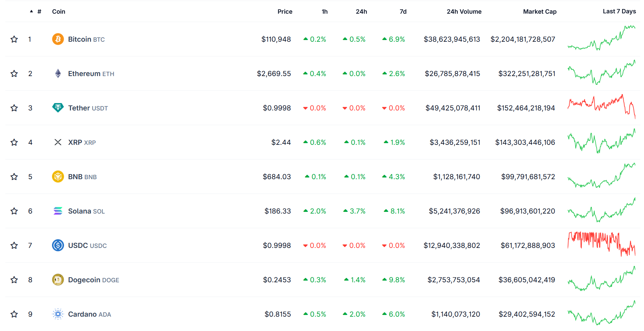644x331 pixels.
Task: Click Ethereum price $2,669.55
Action: 274,74
